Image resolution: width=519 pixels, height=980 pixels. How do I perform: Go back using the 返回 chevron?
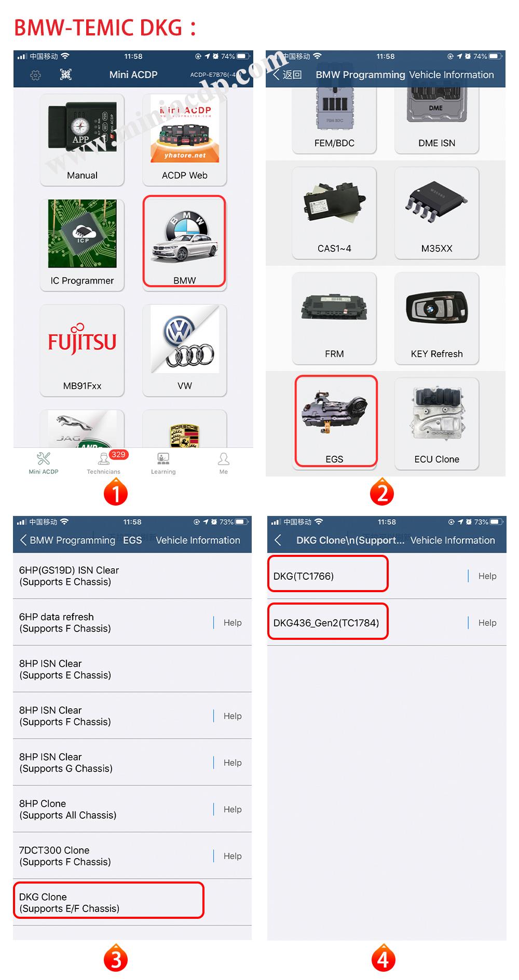coord(288,75)
